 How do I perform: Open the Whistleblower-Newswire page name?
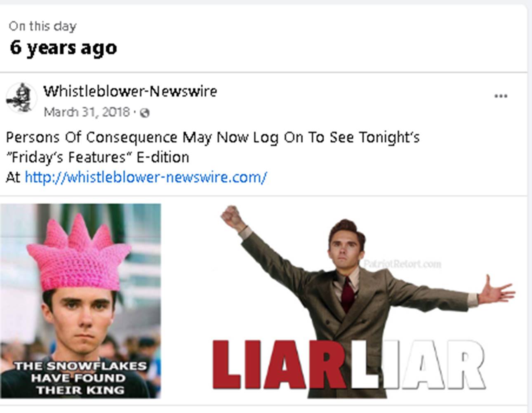[x=130, y=91]
